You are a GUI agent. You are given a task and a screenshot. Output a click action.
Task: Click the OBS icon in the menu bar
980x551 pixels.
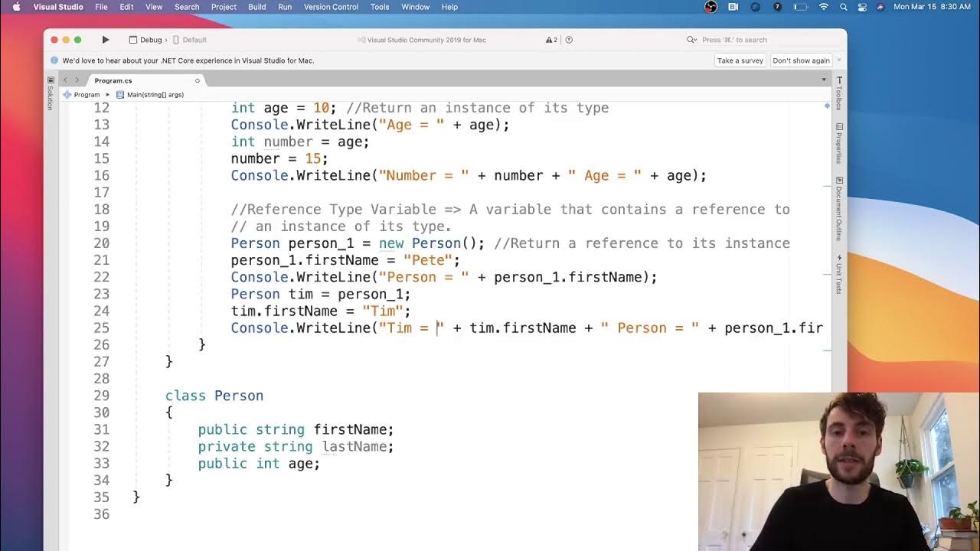[x=710, y=7]
